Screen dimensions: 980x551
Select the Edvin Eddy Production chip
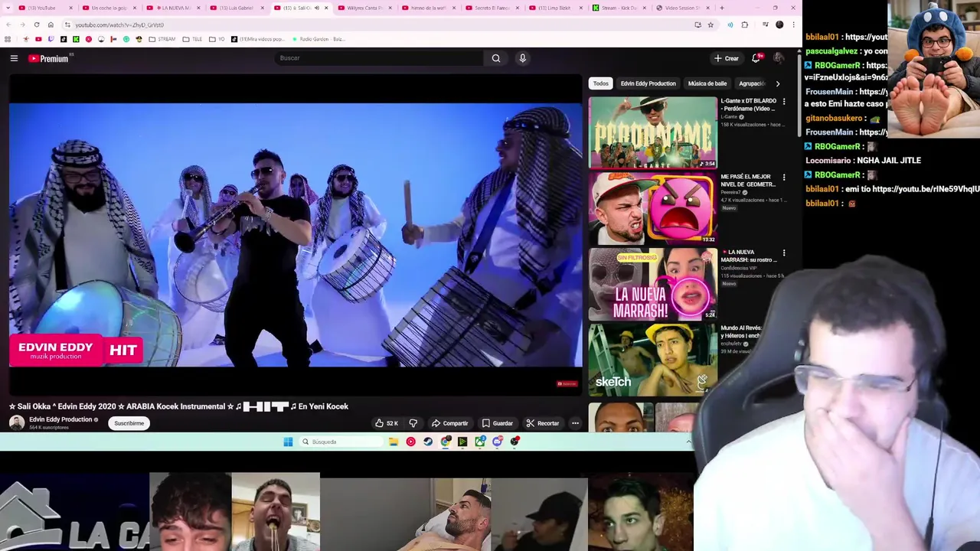(648, 83)
